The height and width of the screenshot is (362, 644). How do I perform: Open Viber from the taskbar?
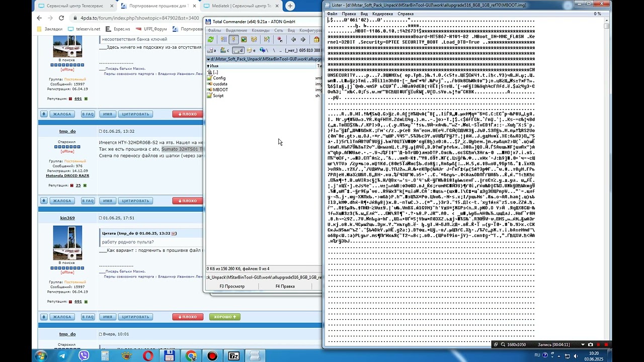point(84,356)
